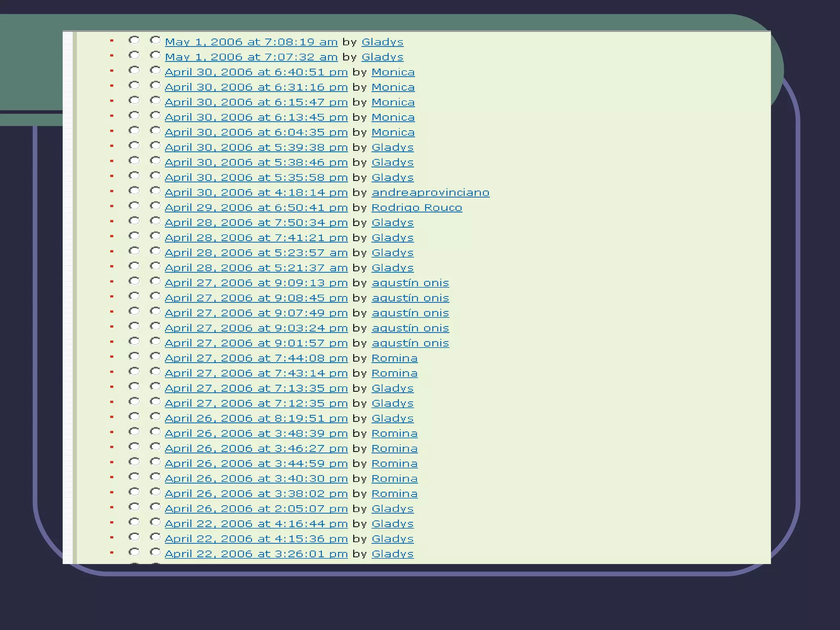Select second radio for April 30 4:18:14 revision
Image resolution: width=840 pixels, height=630 pixels.
click(x=155, y=191)
